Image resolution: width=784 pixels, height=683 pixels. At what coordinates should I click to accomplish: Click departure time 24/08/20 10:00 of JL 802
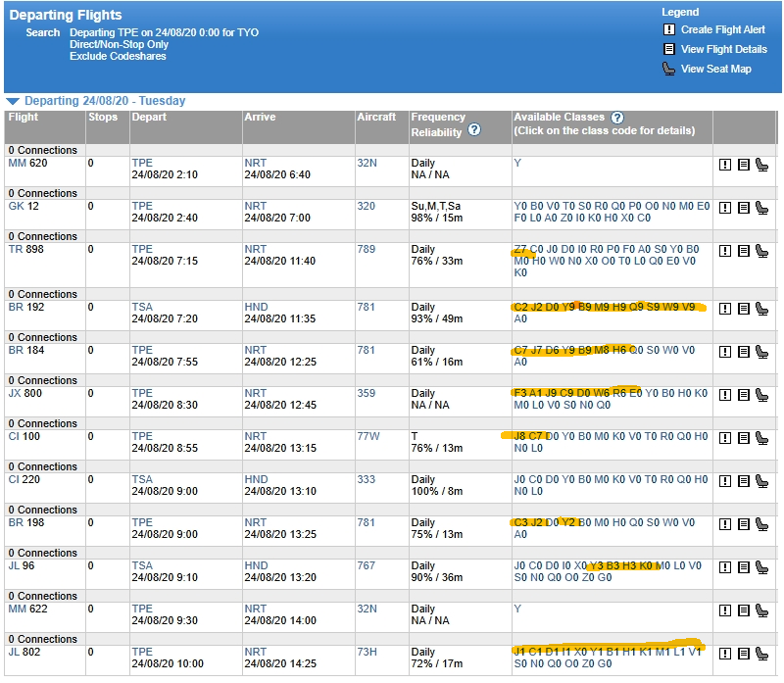tap(168, 664)
